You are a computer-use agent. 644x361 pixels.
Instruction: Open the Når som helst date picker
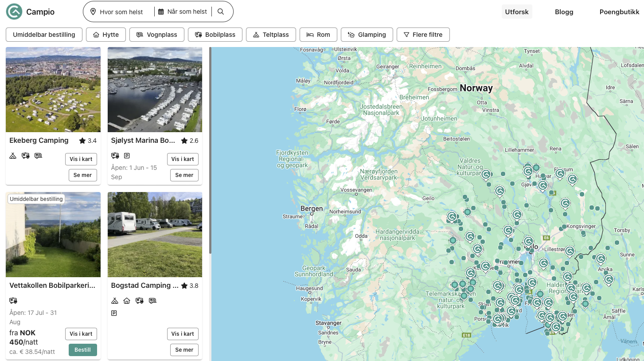point(183,12)
